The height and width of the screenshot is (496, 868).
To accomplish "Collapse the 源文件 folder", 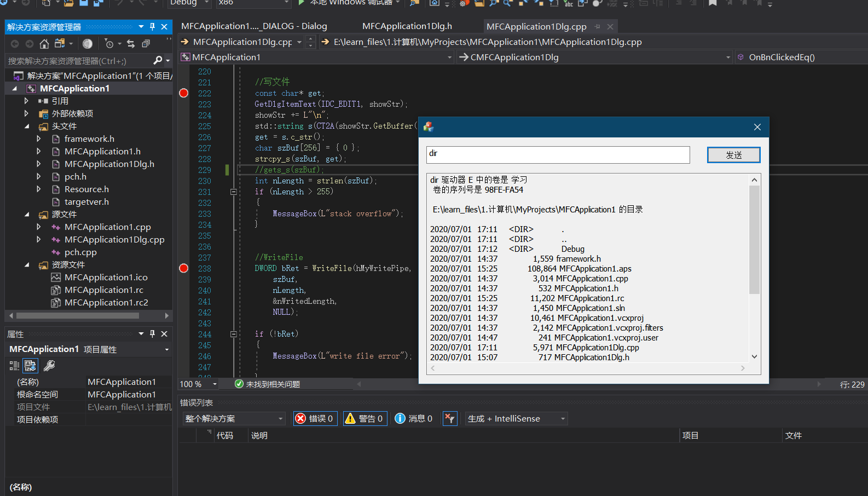I will (27, 214).
